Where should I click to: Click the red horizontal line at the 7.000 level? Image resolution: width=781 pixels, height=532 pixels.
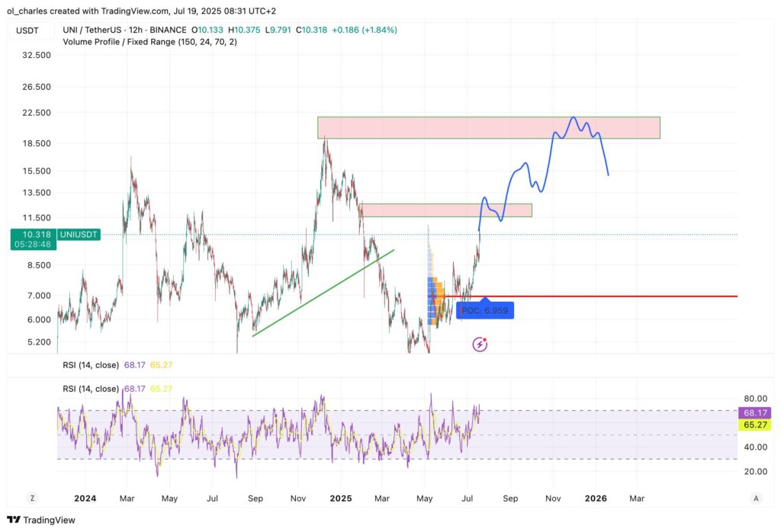(610, 296)
